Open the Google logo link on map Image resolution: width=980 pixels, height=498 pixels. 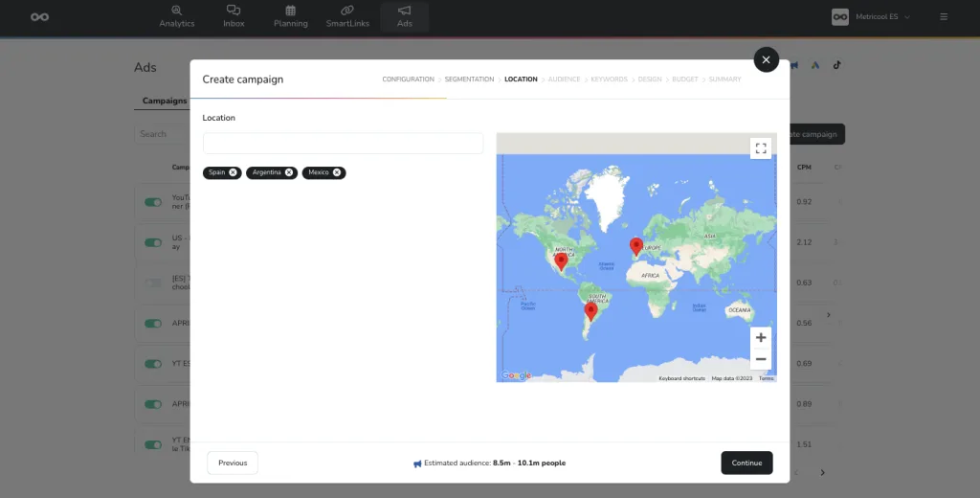tap(516, 375)
